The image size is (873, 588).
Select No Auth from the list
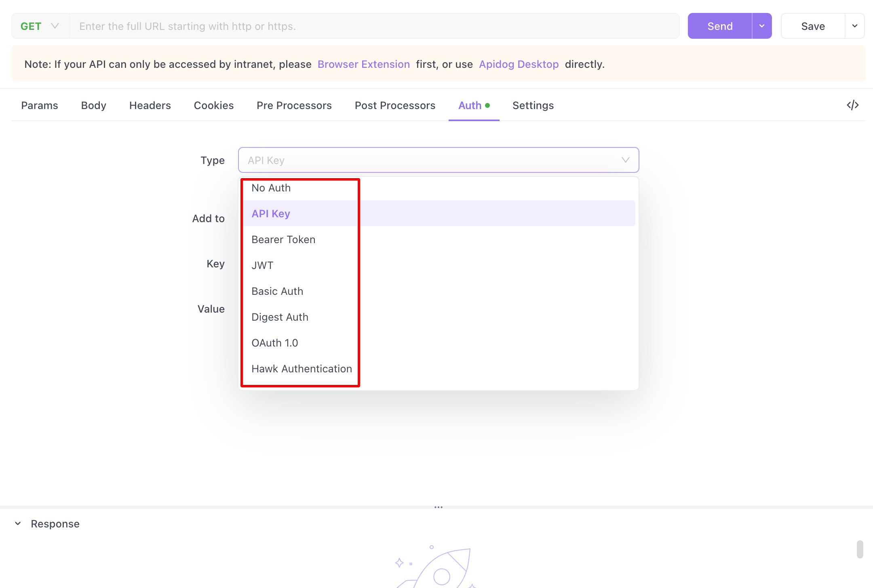(271, 187)
